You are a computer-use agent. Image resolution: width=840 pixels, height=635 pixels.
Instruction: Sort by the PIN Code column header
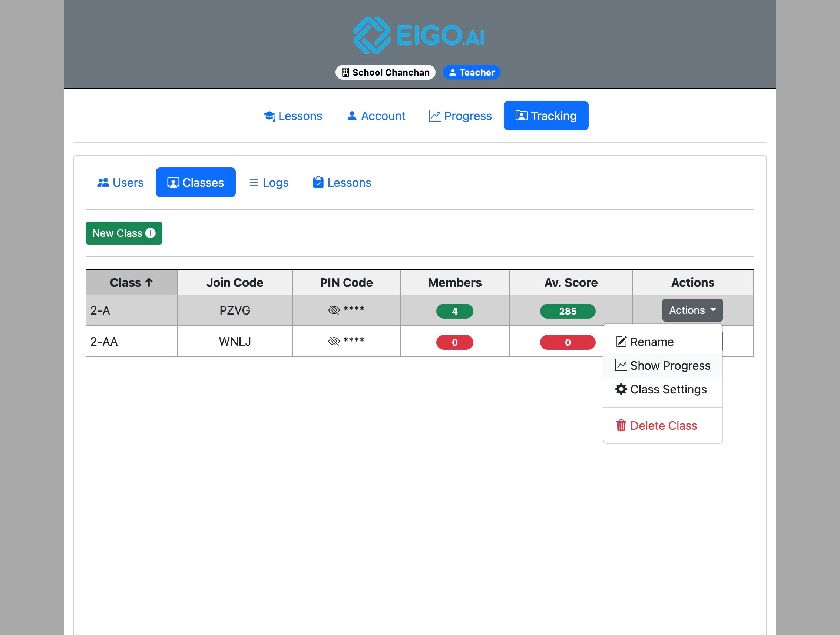(x=346, y=282)
